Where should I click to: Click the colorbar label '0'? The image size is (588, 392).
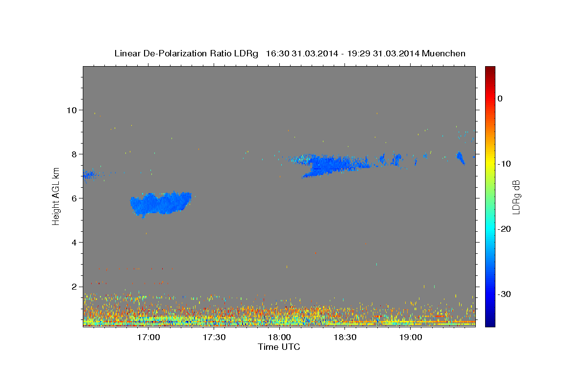tap(500, 98)
